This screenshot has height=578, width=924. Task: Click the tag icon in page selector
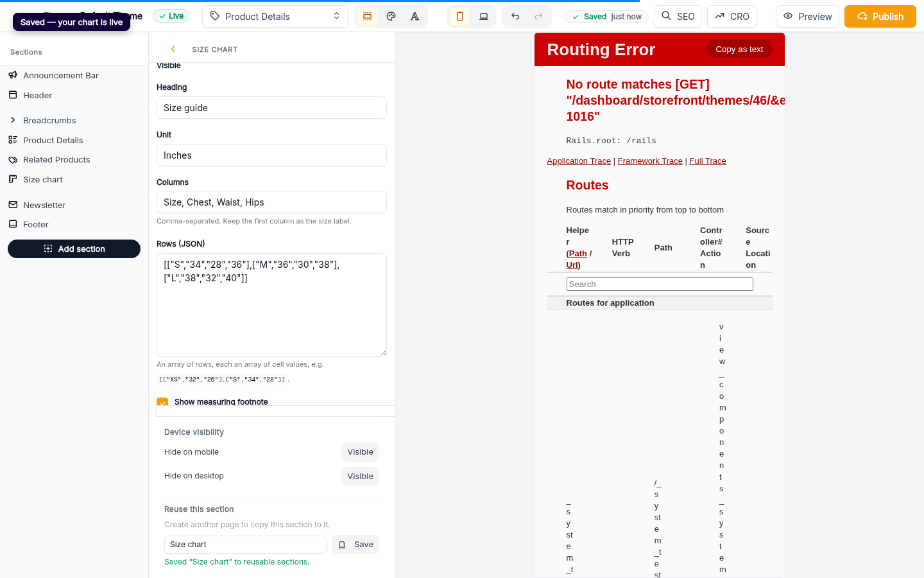point(215,16)
